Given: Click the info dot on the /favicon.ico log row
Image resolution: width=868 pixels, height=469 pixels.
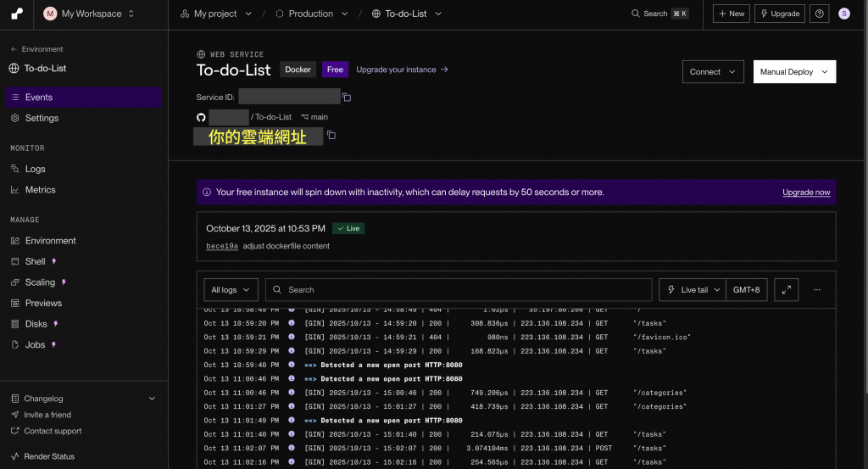Looking at the screenshot, I should tap(292, 337).
